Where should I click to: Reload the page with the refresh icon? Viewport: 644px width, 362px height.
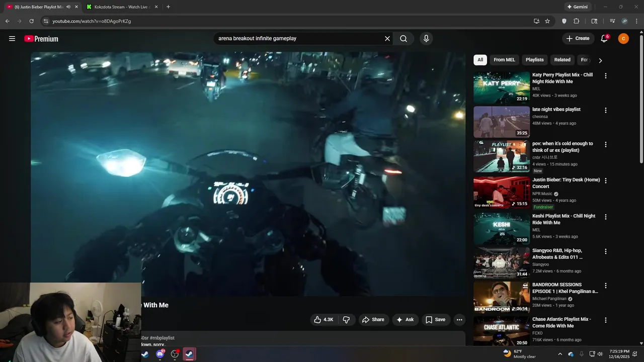(x=31, y=21)
